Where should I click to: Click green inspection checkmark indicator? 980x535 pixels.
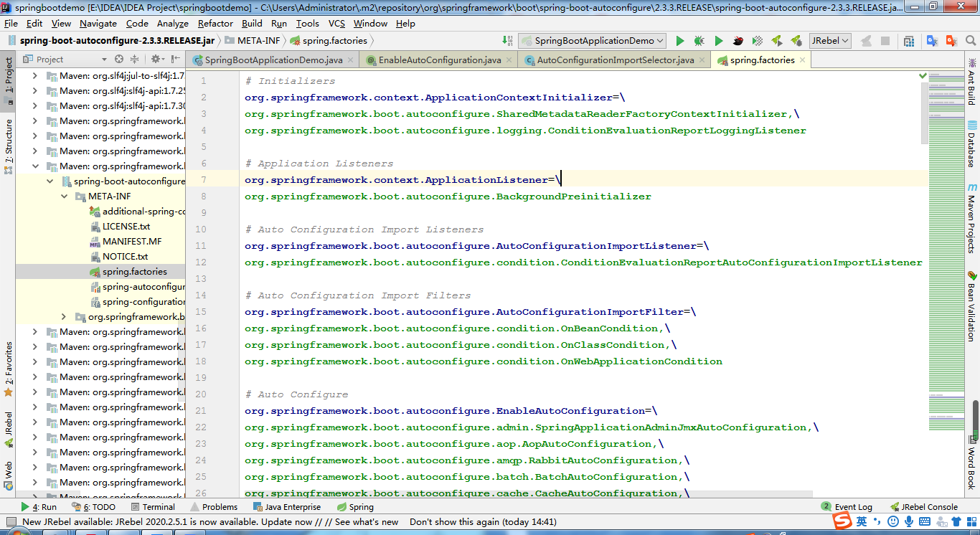click(x=922, y=75)
